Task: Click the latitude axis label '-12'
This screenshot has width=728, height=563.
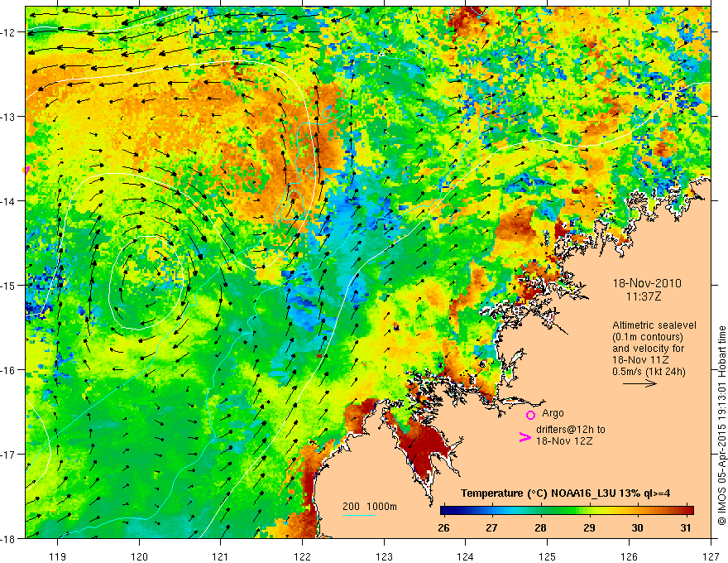Action: [x=8, y=32]
